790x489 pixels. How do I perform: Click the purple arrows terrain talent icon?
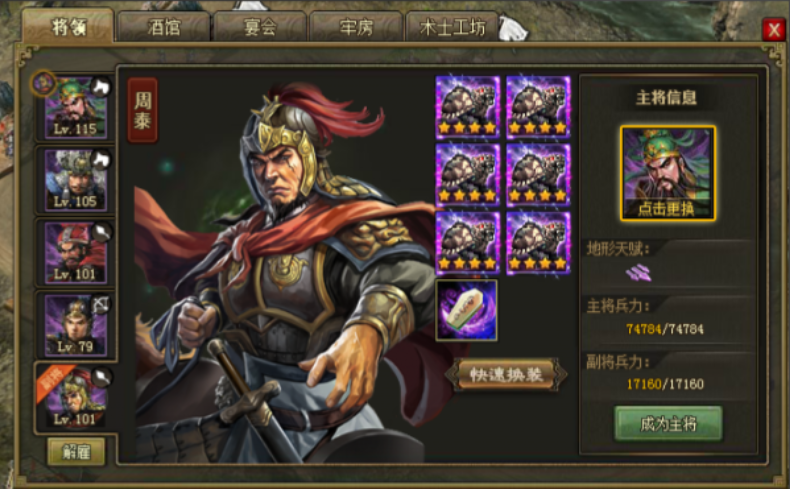click(x=638, y=272)
